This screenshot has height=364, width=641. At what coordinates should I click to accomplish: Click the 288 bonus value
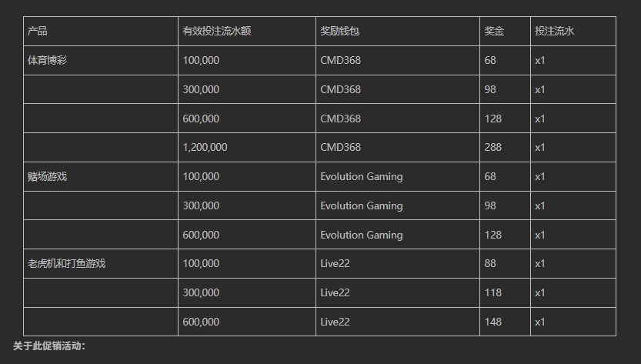point(493,147)
